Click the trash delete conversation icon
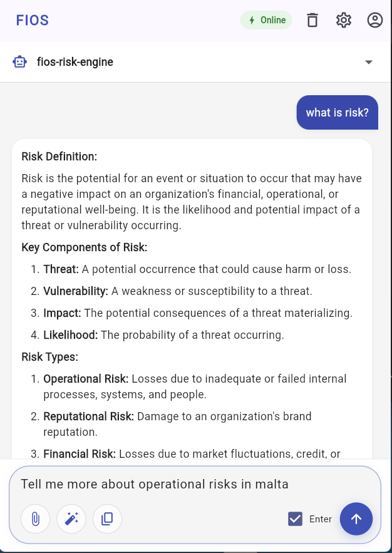 (312, 20)
